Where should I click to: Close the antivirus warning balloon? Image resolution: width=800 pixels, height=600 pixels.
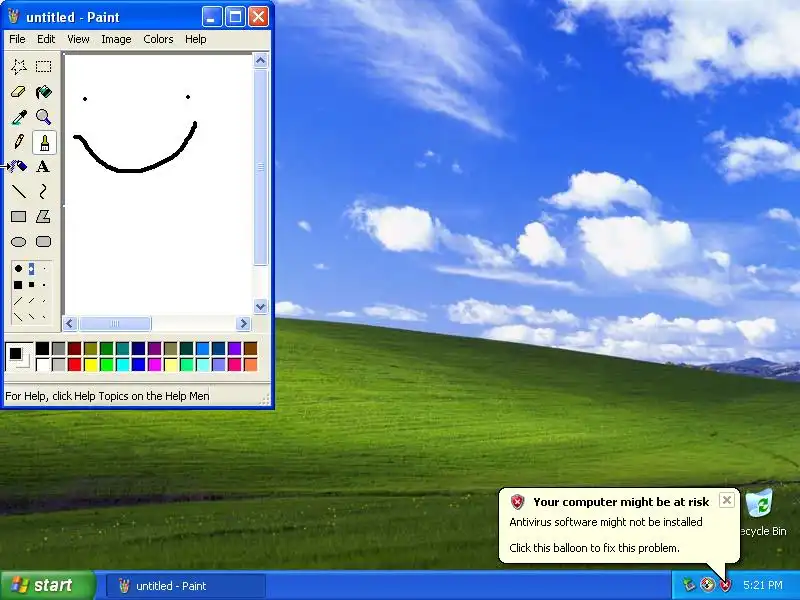(727, 500)
